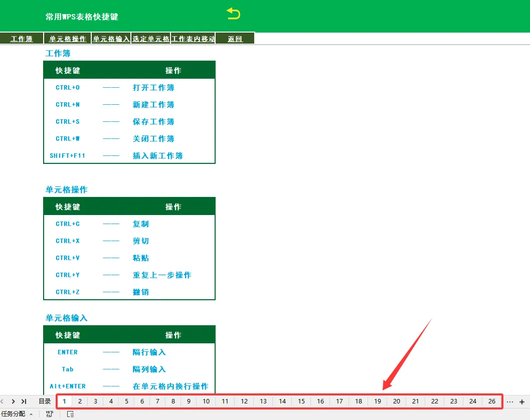Screen dimensions: 530x420
Task: Select the Tab shortcut cell
Action: (x=68, y=369)
